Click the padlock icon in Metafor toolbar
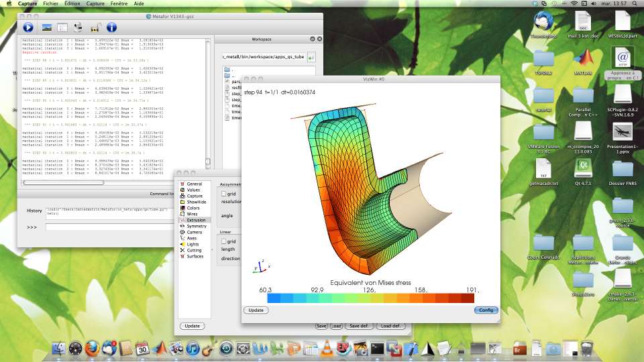This screenshot has height=362, width=644. point(95,27)
